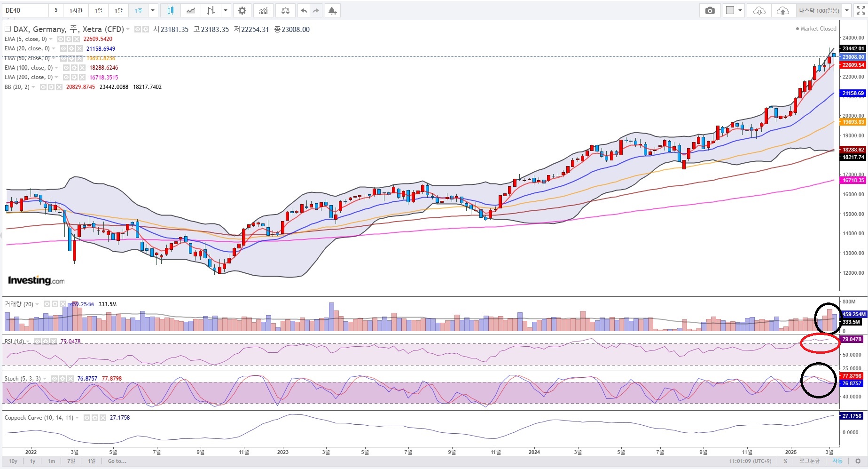Viewport: 868px width, 469px height.
Task: Open EMA (100, close, 0) settings gear
Action: pyautogui.click(x=74, y=68)
